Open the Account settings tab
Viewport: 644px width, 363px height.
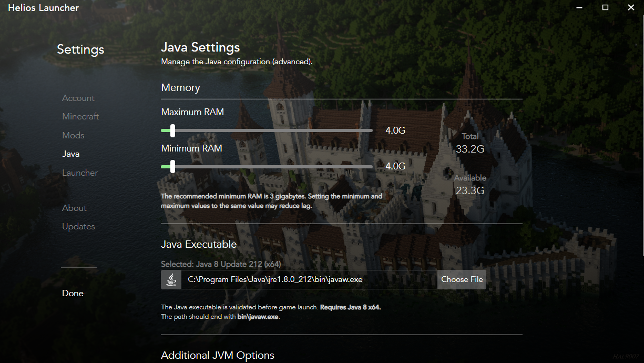78,98
